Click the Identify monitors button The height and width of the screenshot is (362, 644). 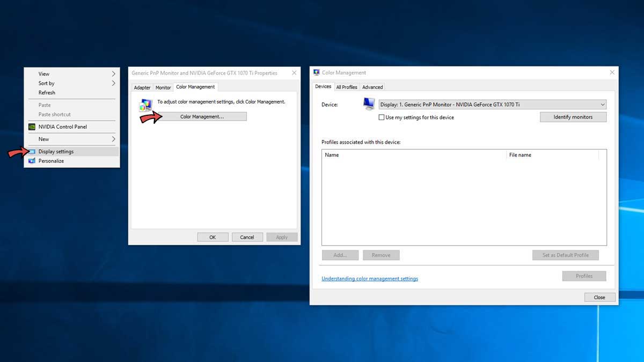[573, 116]
